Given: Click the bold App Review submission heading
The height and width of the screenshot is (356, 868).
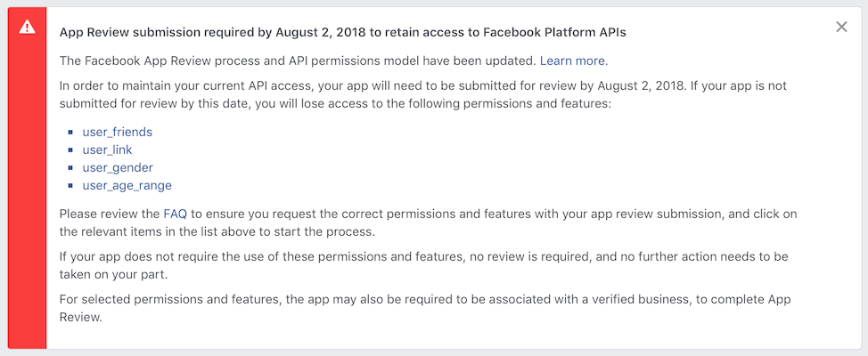Looking at the screenshot, I should coord(343,33).
